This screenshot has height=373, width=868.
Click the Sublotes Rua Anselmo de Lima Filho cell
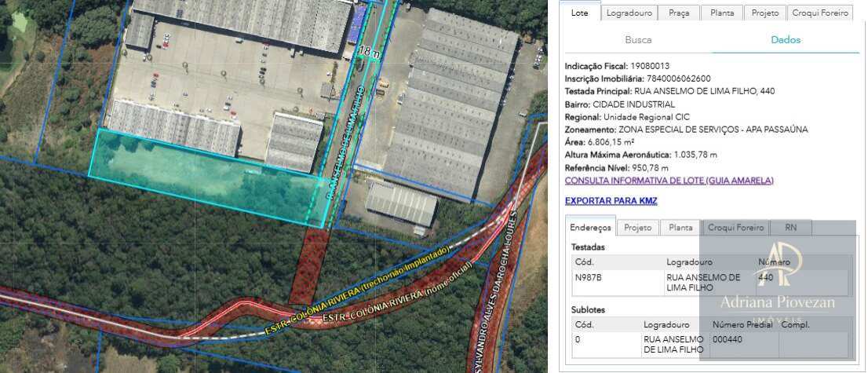(x=675, y=344)
